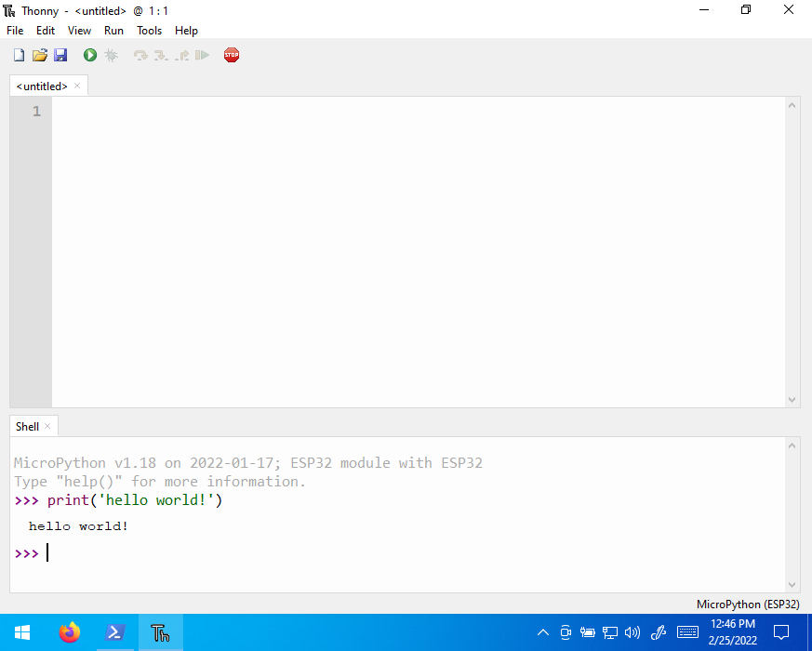Open the volume speaker tray icon
The width and height of the screenshot is (812, 651).
coord(632,632)
